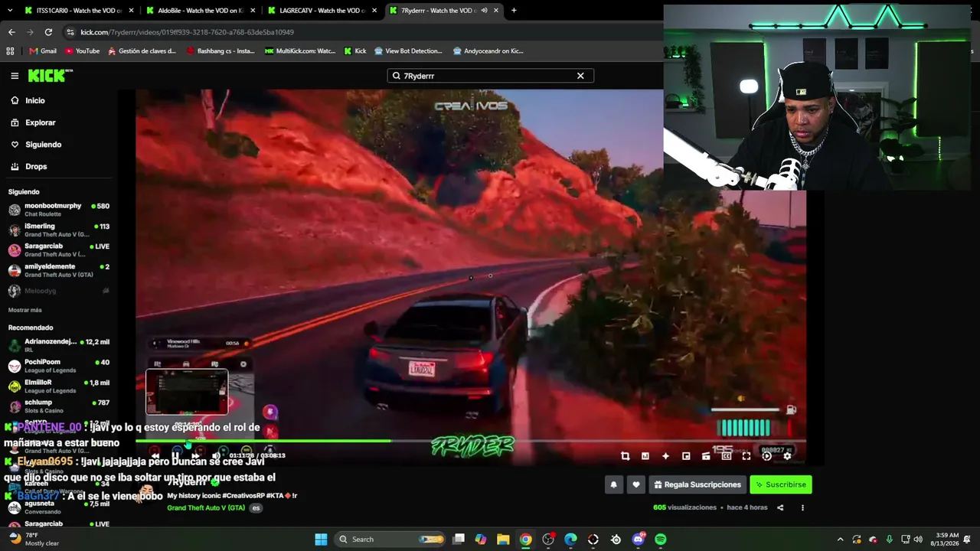The width and height of the screenshot is (980, 551).
Task: Open Adrianozendej's recommended channel
Action: (59, 345)
